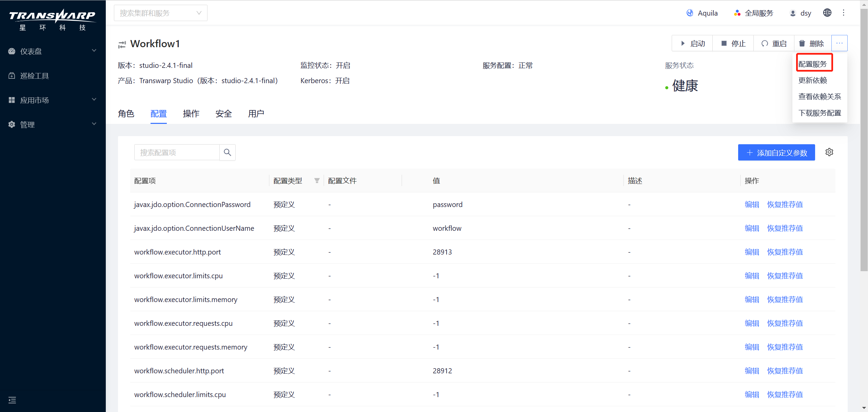The width and height of the screenshot is (868, 412).
Task: Select 更新依赖 from the dropdown menu
Action: pyautogui.click(x=812, y=80)
